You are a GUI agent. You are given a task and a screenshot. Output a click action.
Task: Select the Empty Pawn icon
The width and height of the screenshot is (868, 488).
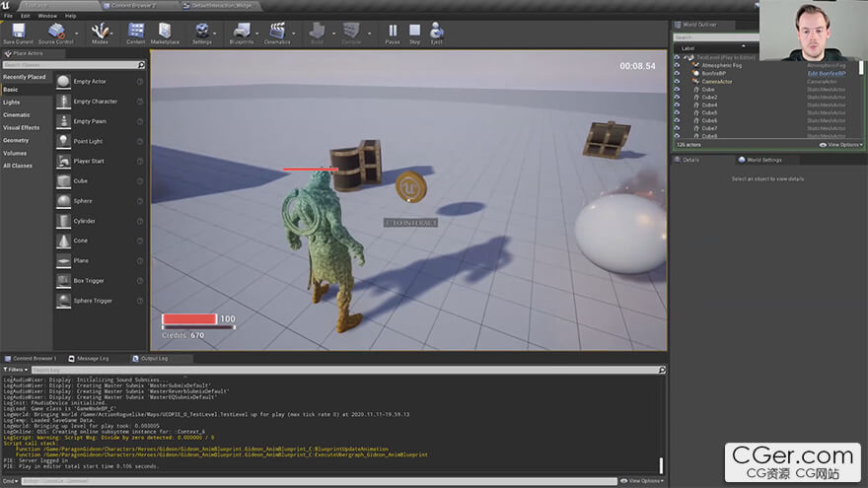click(x=64, y=121)
